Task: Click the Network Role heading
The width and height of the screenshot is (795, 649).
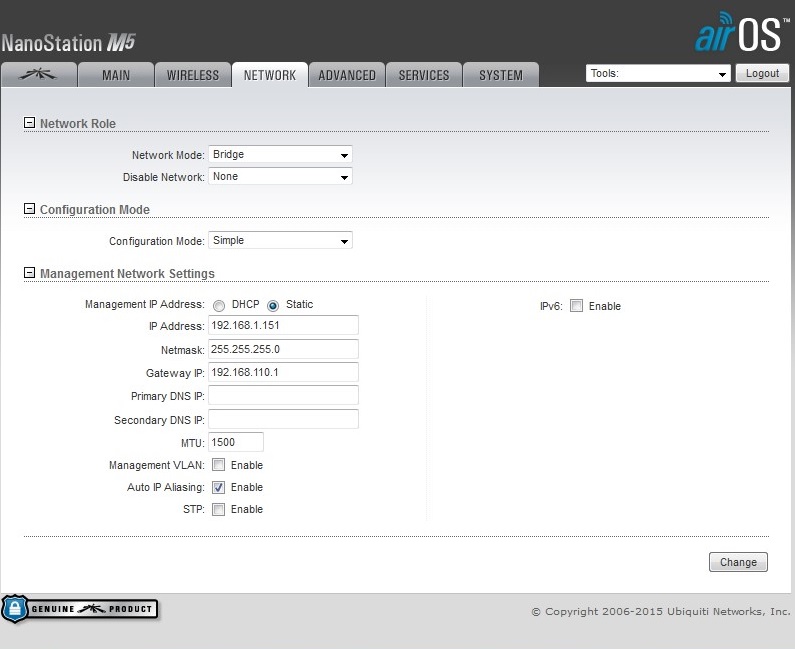Action: coord(78,123)
